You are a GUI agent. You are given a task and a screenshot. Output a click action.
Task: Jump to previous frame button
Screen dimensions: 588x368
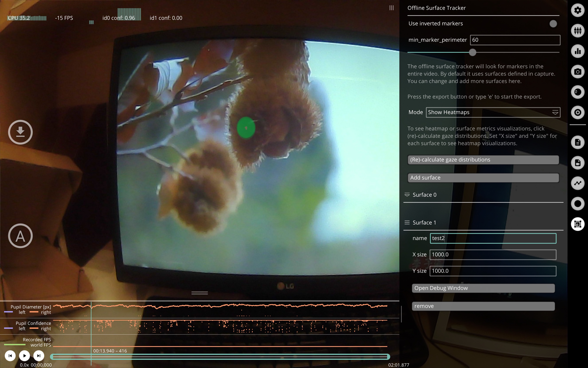tap(10, 356)
